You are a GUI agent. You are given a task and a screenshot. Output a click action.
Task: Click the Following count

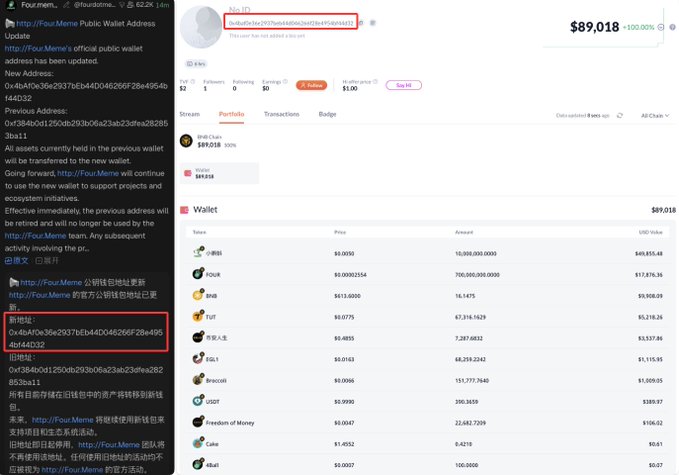[x=234, y=88]
